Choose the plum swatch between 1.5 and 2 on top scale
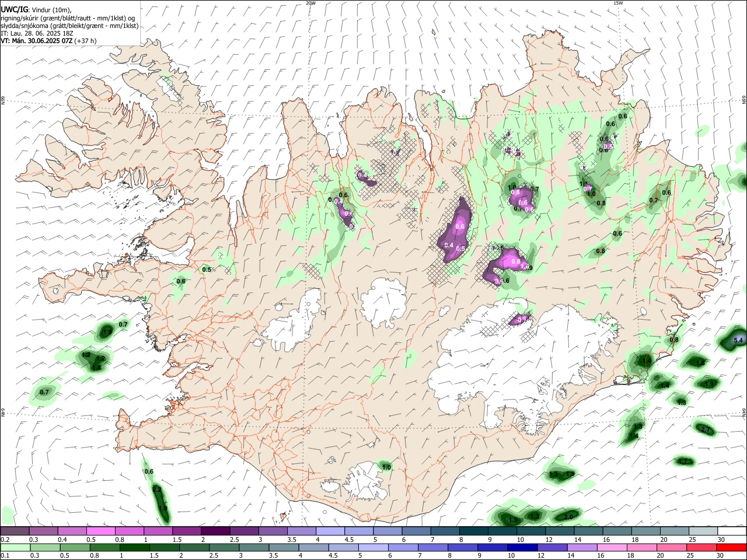 point(187,531)
